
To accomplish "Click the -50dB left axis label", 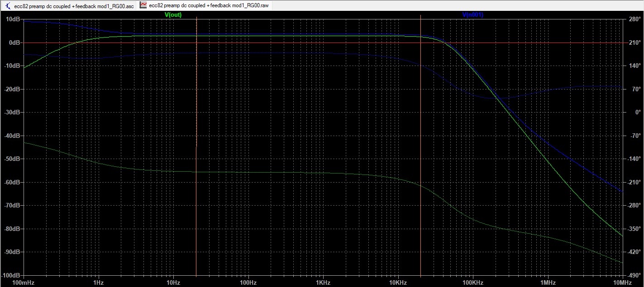I will coord(11,159).
